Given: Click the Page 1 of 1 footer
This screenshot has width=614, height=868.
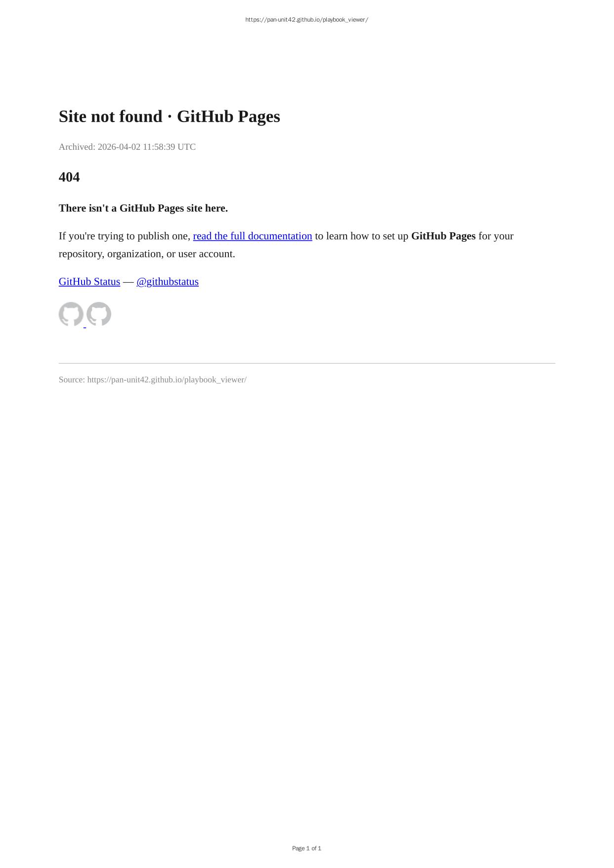Looking at the screenshot, I should [307, 848].
